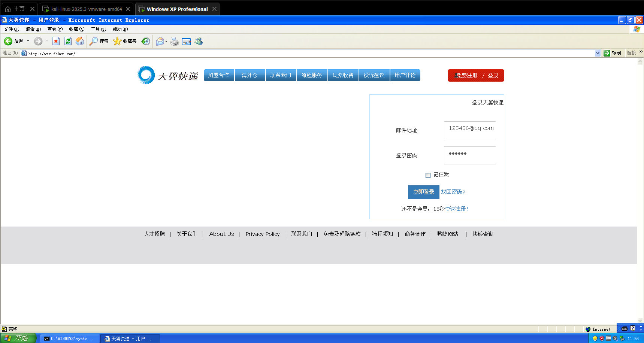Screen dimensions: 644x343
Task: Click the Print icon on the toolbar
Action: pyautogui.click(x=175, y=41)
